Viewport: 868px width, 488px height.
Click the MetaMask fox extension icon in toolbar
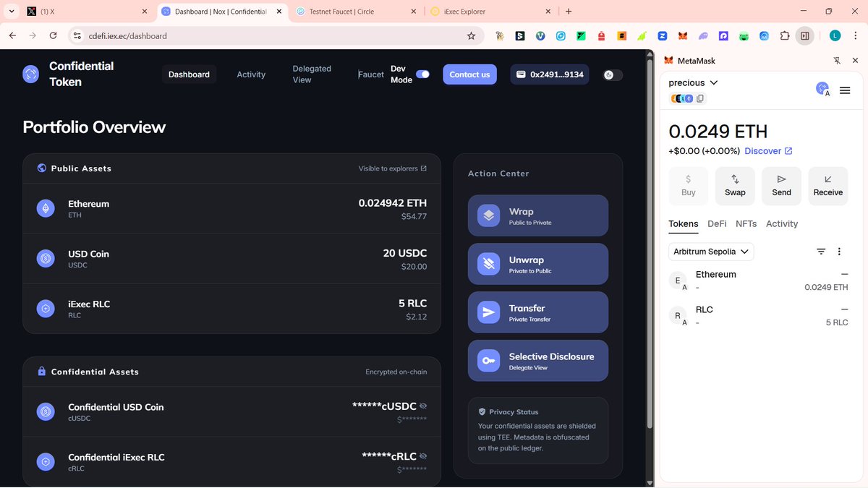[682, 35]
